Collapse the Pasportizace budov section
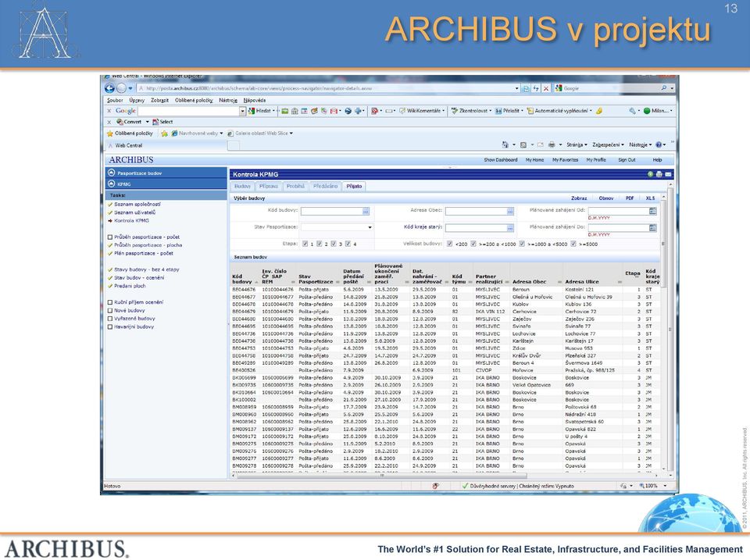Screen dimensions: 750x560 pos(112,173)
